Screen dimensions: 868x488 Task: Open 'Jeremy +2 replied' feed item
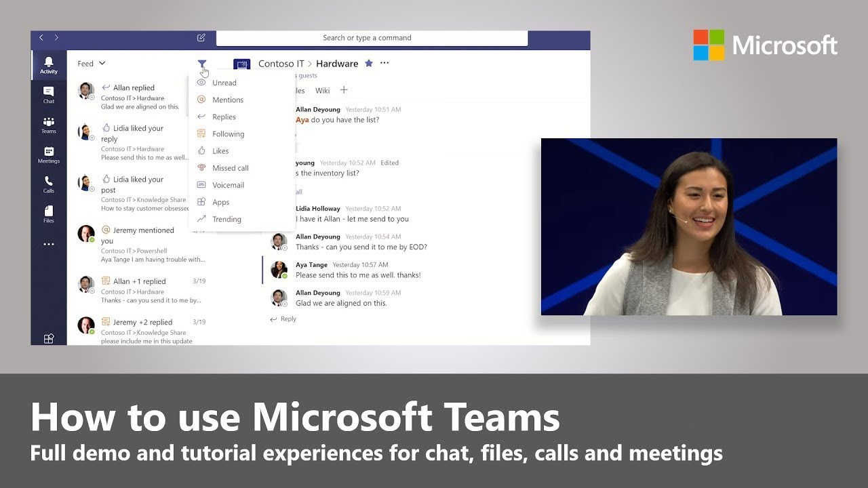point(142,331)
